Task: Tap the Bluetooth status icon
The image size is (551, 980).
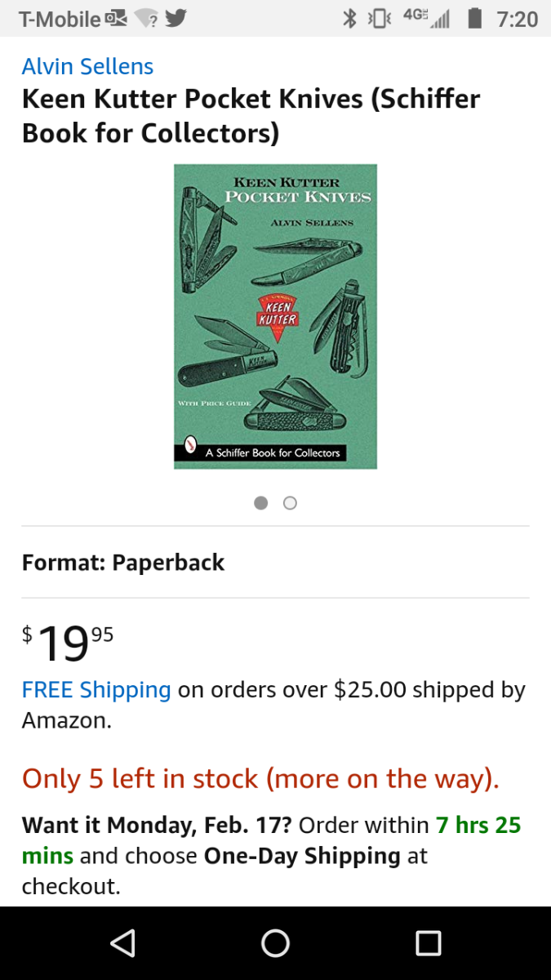Action: tap(349, 18)
